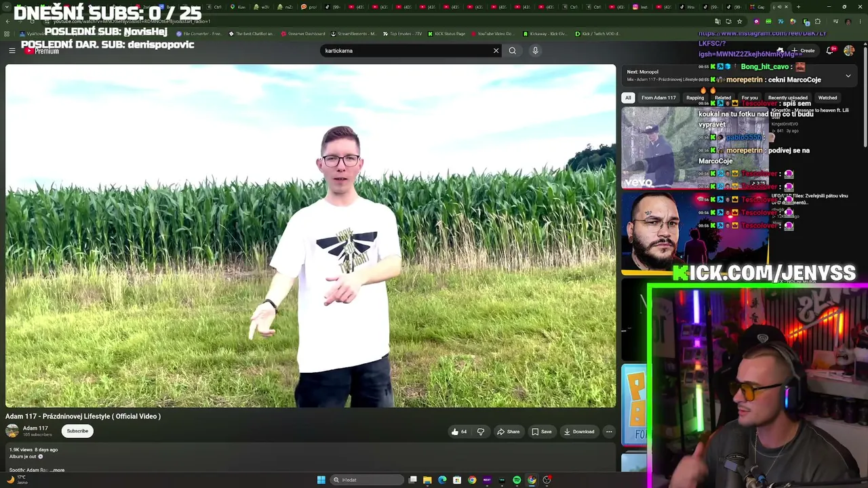This screenshot has width=868, height=488.
Task: Open Chrome three-dot menu
Action: coord(861,21)
